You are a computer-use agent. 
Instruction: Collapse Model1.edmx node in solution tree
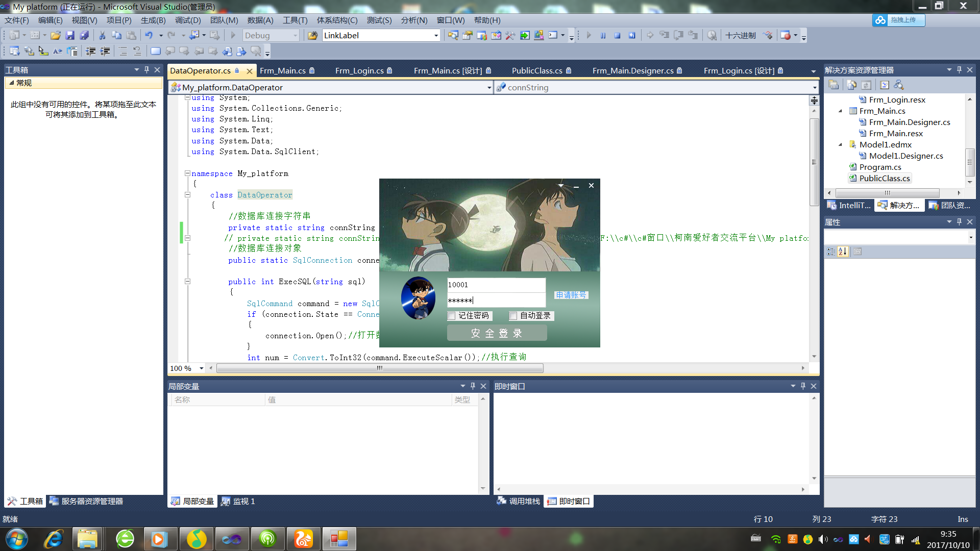click(841, 145)
